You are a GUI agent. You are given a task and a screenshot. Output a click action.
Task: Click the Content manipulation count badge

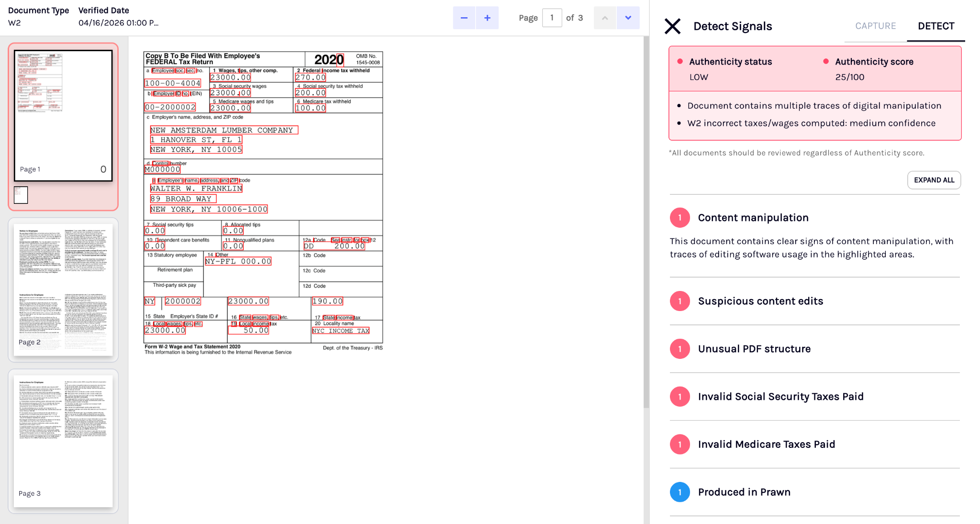pos(679,218)
